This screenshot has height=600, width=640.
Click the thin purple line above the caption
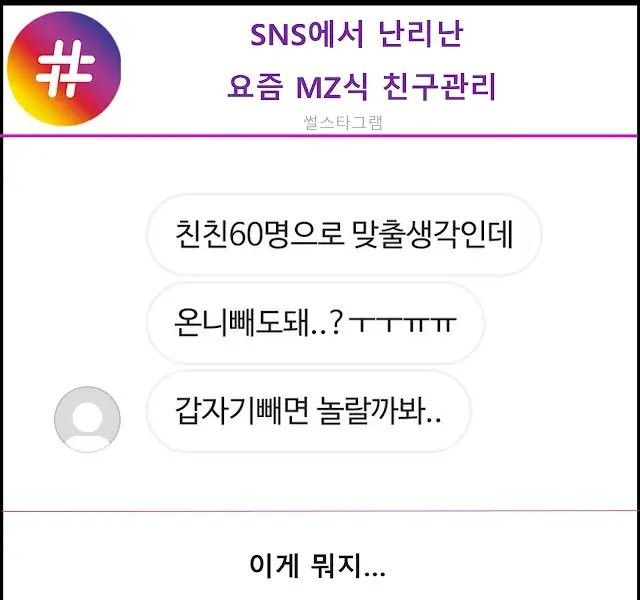coord(320,510)
